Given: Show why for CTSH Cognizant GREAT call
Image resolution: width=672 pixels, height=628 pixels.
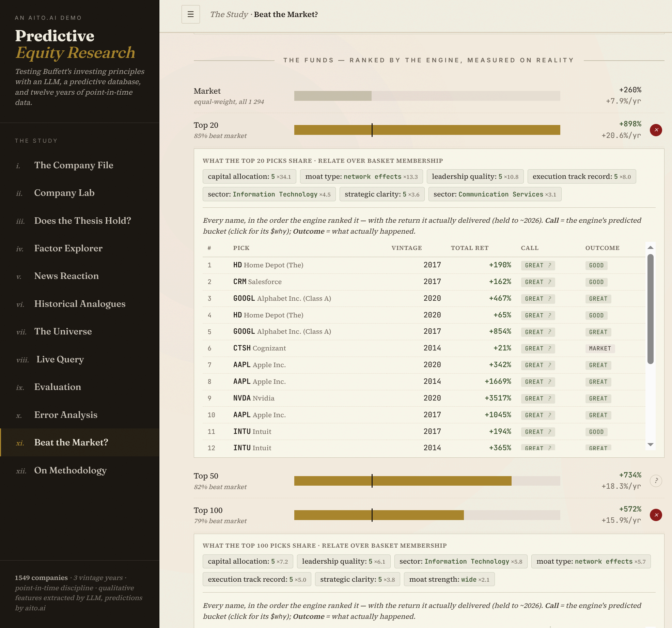Looking at the screenshot, I should [538, 348].
